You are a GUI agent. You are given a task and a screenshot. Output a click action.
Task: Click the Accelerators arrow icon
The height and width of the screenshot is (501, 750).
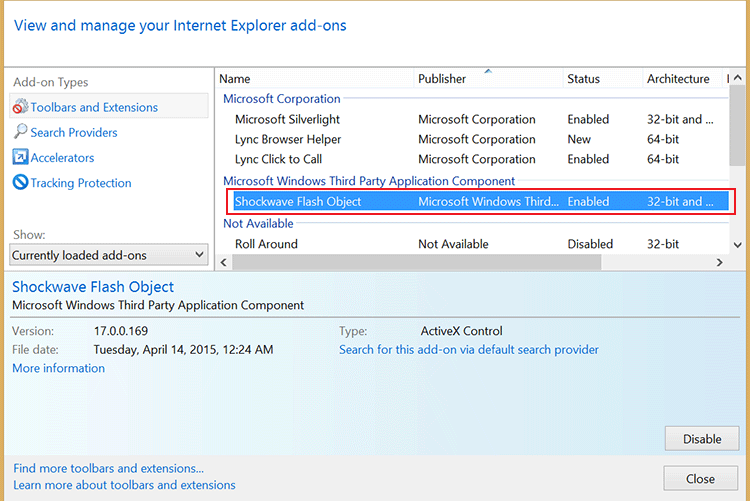(20, 158)
